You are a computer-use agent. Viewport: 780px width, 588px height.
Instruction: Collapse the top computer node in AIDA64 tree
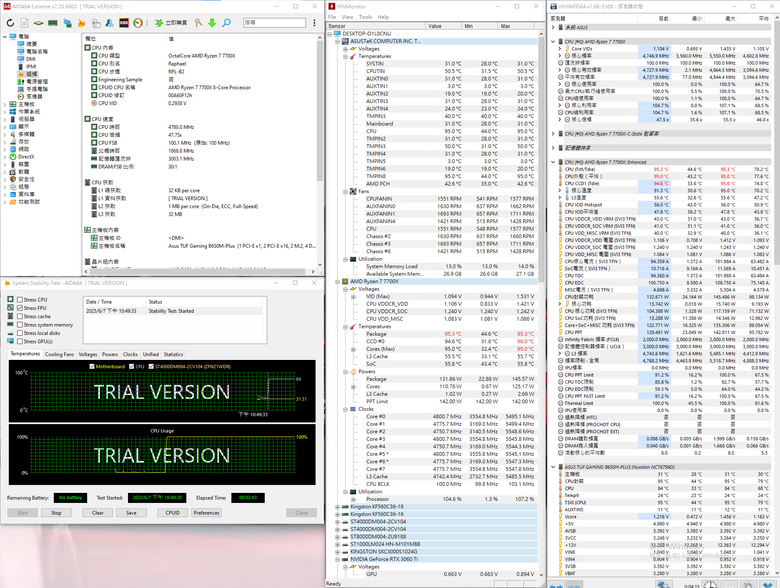(4, 36)
